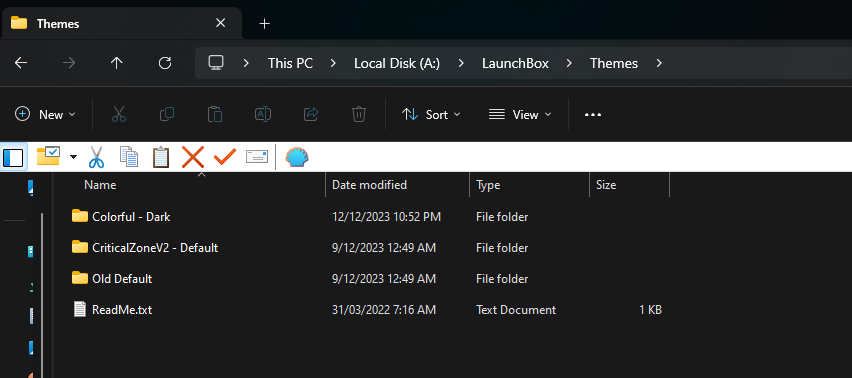Image resolution: width=852 pixels, height=378 pixels.
Task: Navigate to Local Disk (A:) breadcrumb
Action: 397,64
